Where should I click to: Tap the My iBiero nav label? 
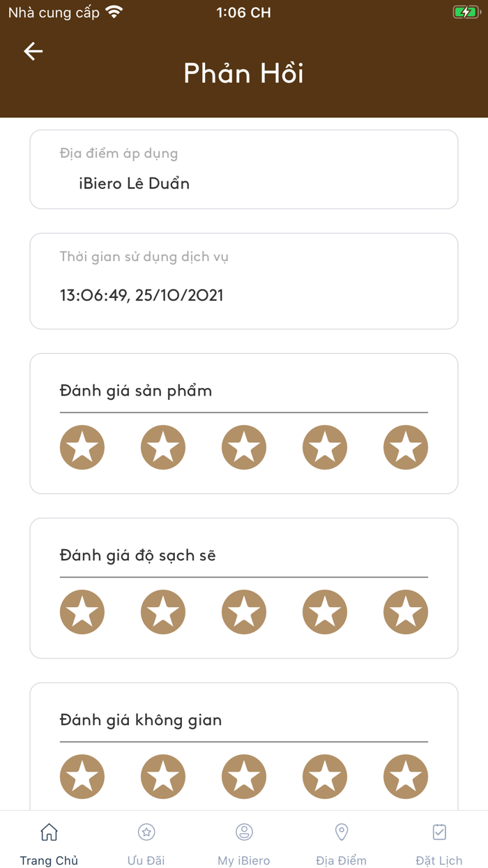point(244,860)
